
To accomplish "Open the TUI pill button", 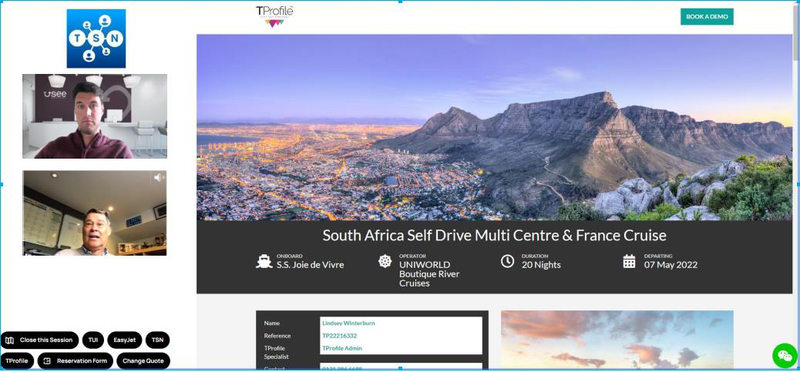I will tap(93, 340).
